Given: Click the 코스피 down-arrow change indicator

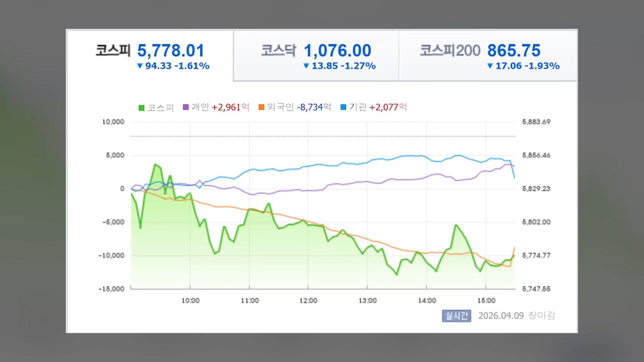Looking at the screenshot, I should (x=140, y=66).
